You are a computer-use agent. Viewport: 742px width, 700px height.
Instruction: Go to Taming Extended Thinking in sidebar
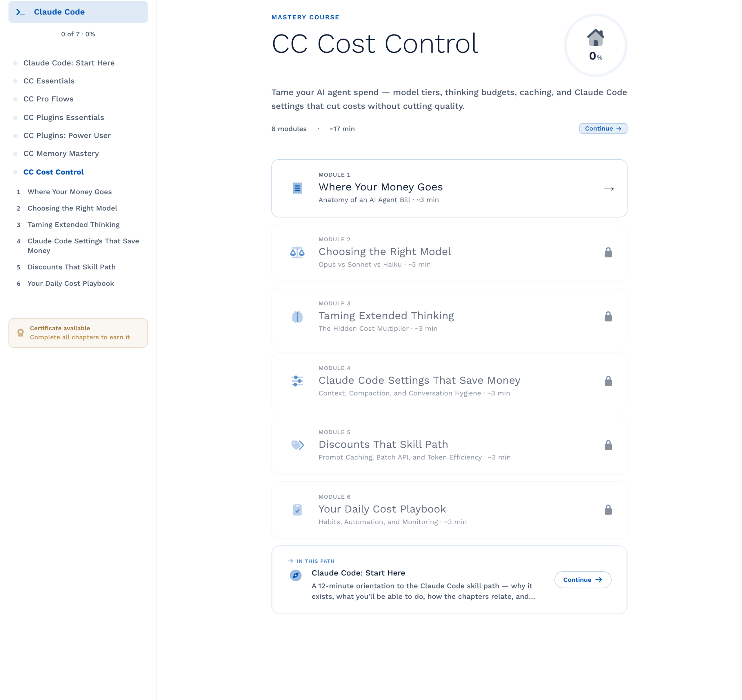tap(74, 225)
